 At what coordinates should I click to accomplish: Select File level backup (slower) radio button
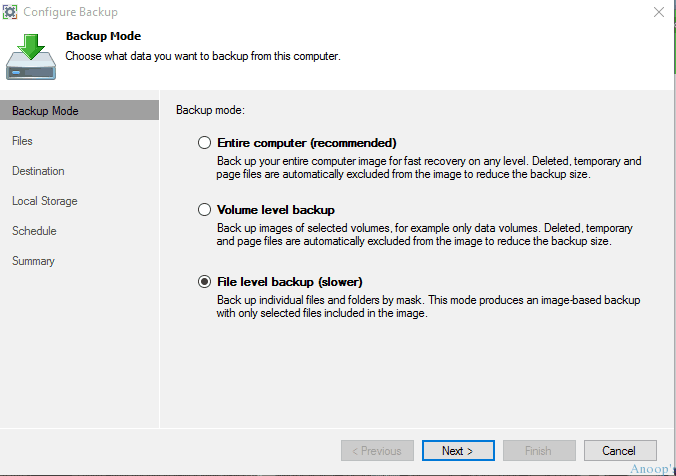click(204, 282)
